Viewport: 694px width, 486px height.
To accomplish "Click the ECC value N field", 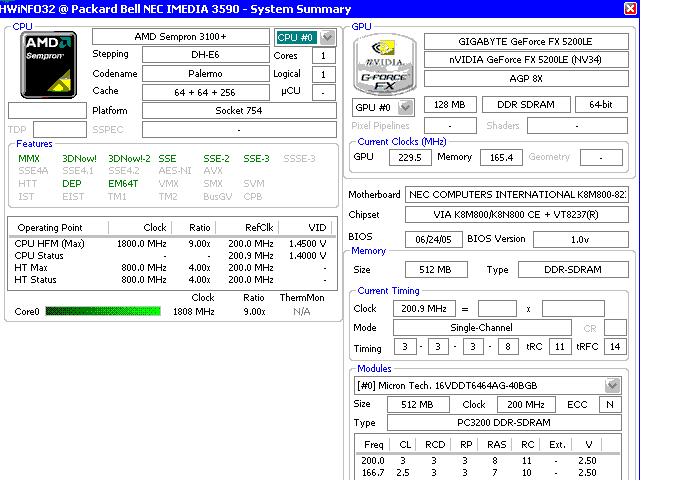I will [x=610, y=405].
